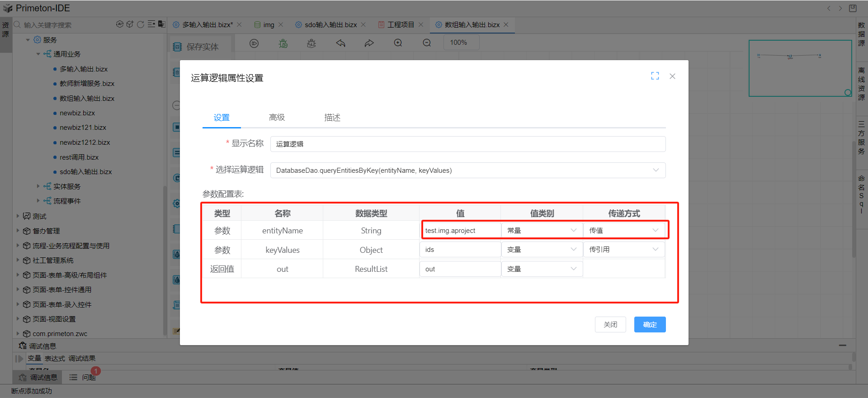Click the entityName value field test.img.aproject
Image resolution: width=868 pixels, height=398 pixels.
click(460, 231)
